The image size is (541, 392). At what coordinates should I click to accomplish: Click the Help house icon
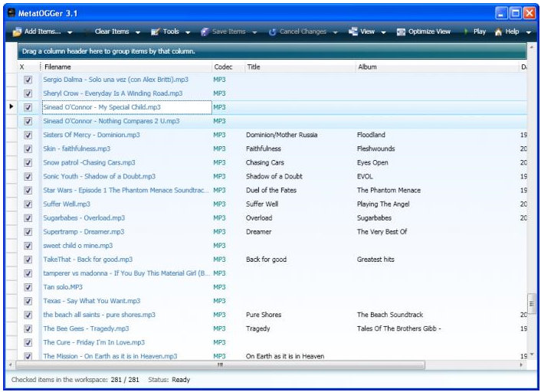point(498,32)
